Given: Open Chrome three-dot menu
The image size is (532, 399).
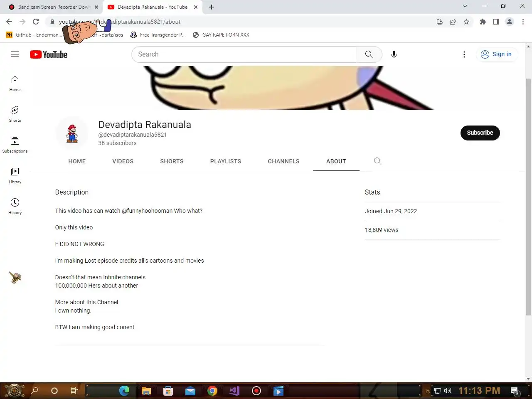Looking at the screenshot, I should point(523,22).
